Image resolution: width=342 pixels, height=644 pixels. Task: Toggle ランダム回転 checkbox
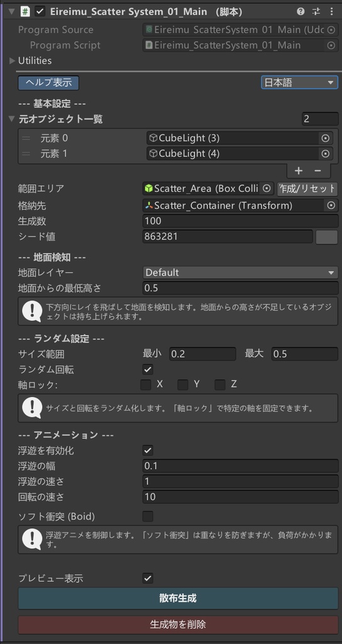148,369
